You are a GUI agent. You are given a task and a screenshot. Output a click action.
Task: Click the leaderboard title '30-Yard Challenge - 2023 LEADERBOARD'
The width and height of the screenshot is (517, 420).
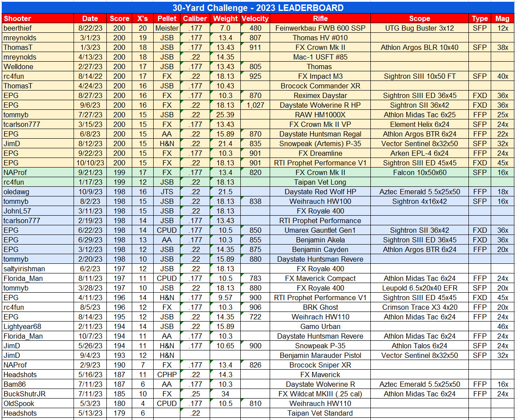[258, 7]
